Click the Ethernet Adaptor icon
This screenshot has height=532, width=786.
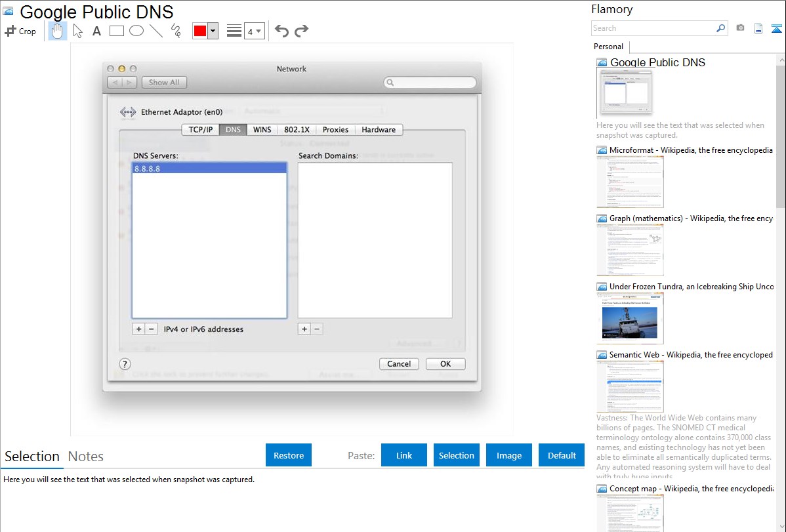128,112
